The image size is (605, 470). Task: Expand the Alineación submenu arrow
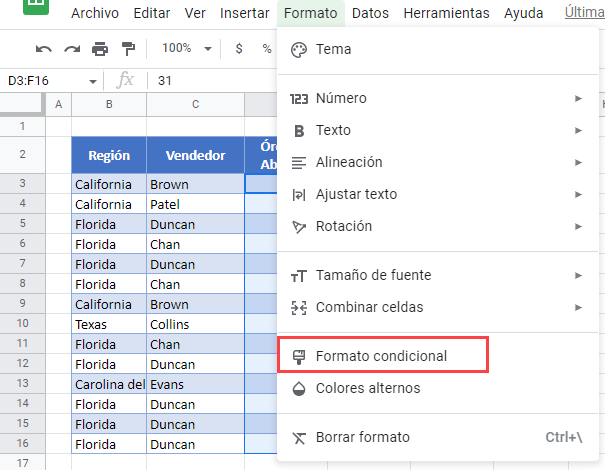(x=578, y=162)
